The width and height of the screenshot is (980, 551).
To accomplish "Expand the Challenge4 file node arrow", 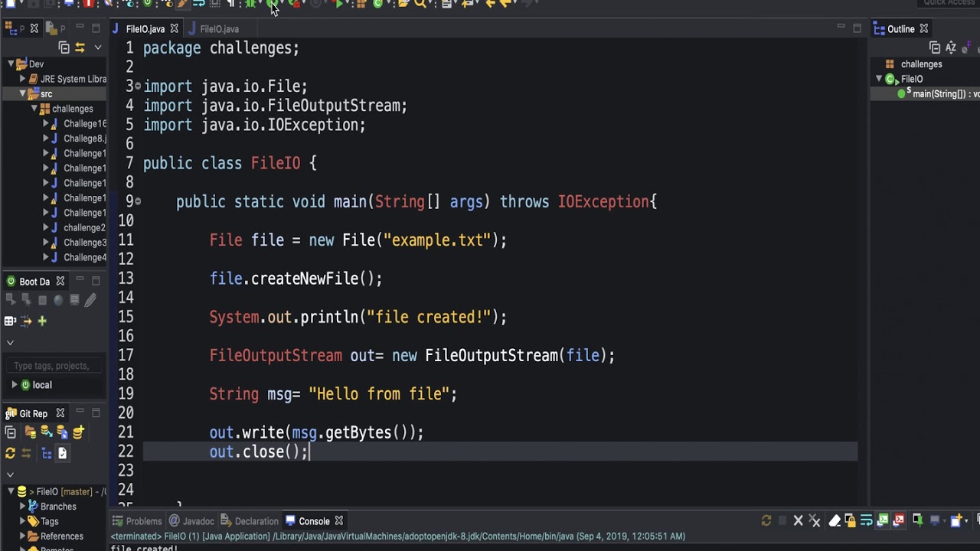I will tap(45, 257).
